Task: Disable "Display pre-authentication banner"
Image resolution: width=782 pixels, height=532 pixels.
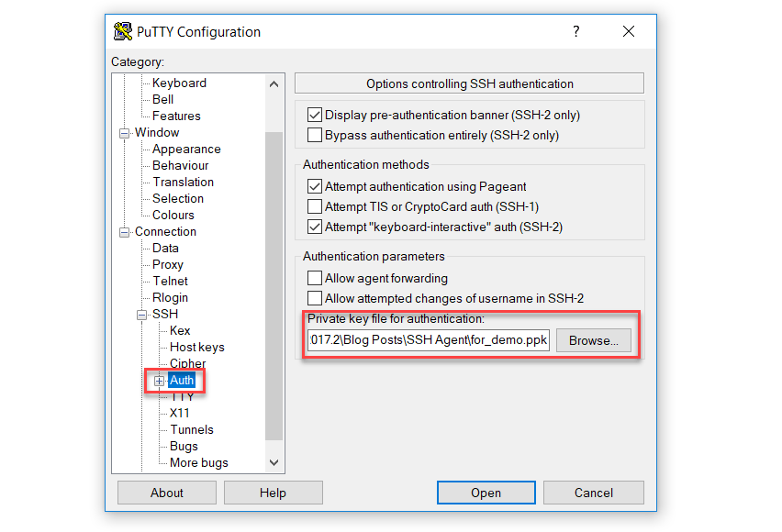Action: [x=315, y=115]
